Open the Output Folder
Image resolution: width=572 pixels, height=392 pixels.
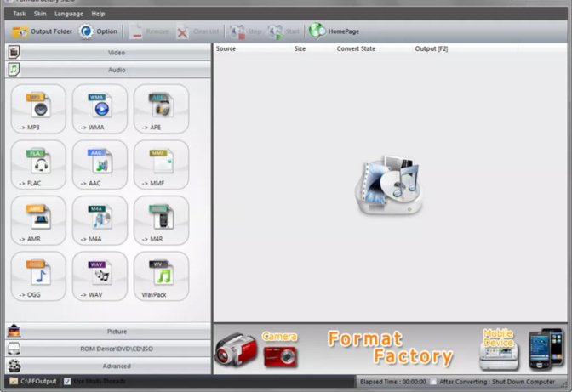coord(42,31)
